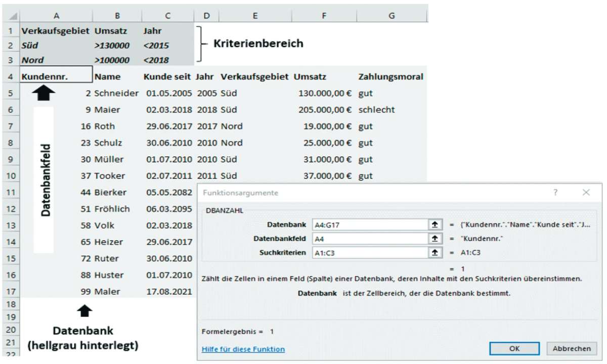Click into the Suchkriterien input containing A1:C3

tap(370, 252)
